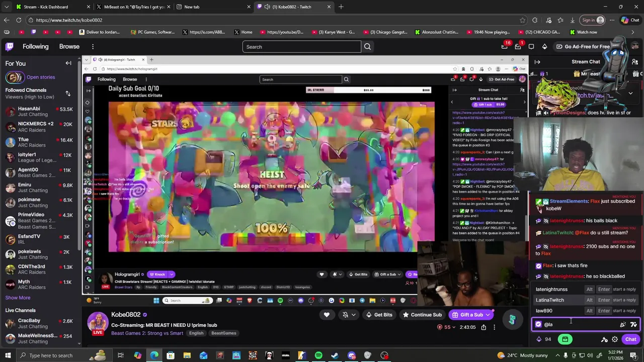Bookmark this page with star icon
Viewport: 644px width, 362px height.
click(x=522, y=20)
